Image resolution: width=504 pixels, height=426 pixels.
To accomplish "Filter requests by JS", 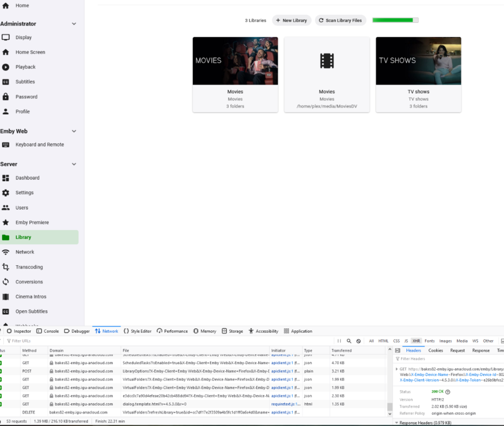I will pos(406,341).
